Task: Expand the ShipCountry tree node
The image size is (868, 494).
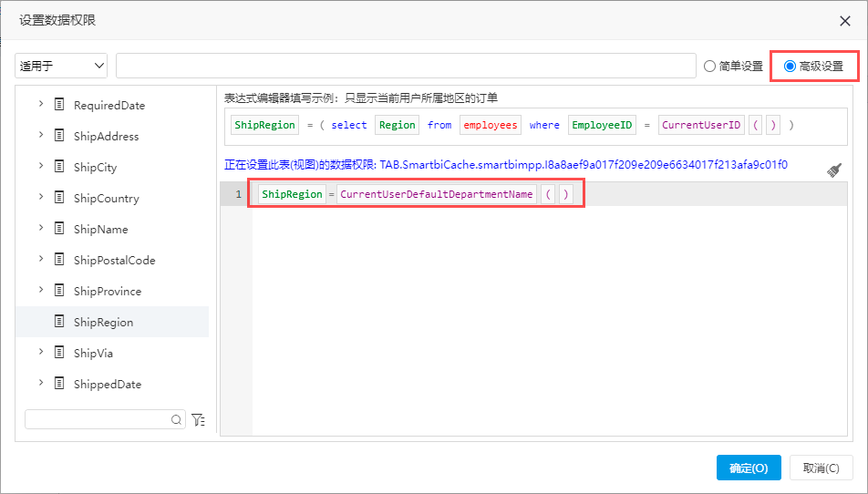Action: [41, 196]
